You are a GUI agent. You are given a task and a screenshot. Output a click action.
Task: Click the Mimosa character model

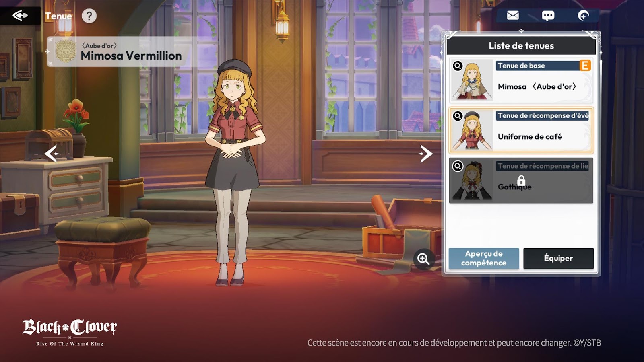234,173
